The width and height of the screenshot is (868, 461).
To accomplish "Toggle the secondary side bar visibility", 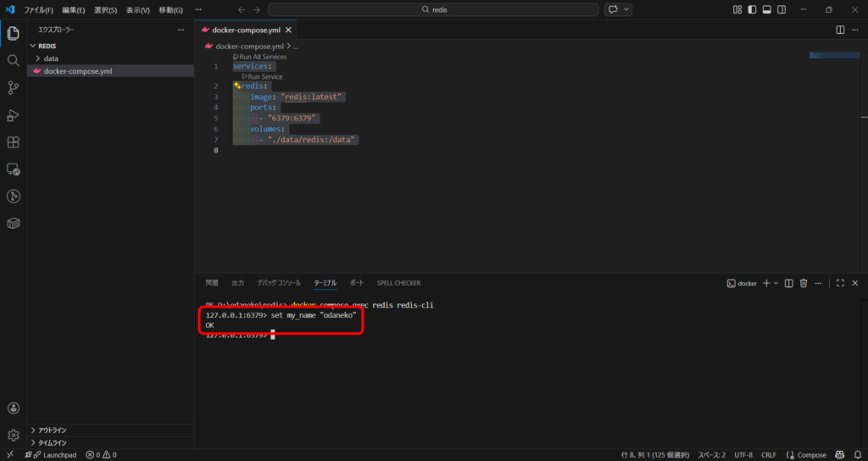I will [781, 9].
